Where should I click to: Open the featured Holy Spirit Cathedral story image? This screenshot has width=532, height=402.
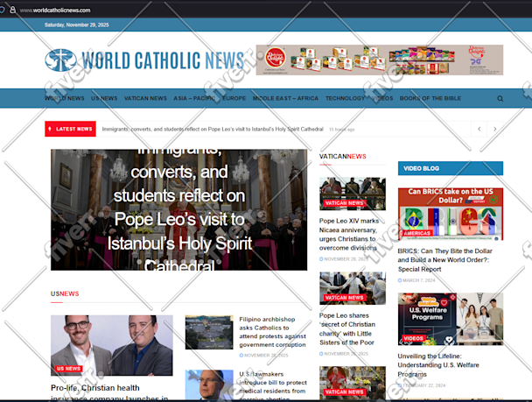click(178, 210)
